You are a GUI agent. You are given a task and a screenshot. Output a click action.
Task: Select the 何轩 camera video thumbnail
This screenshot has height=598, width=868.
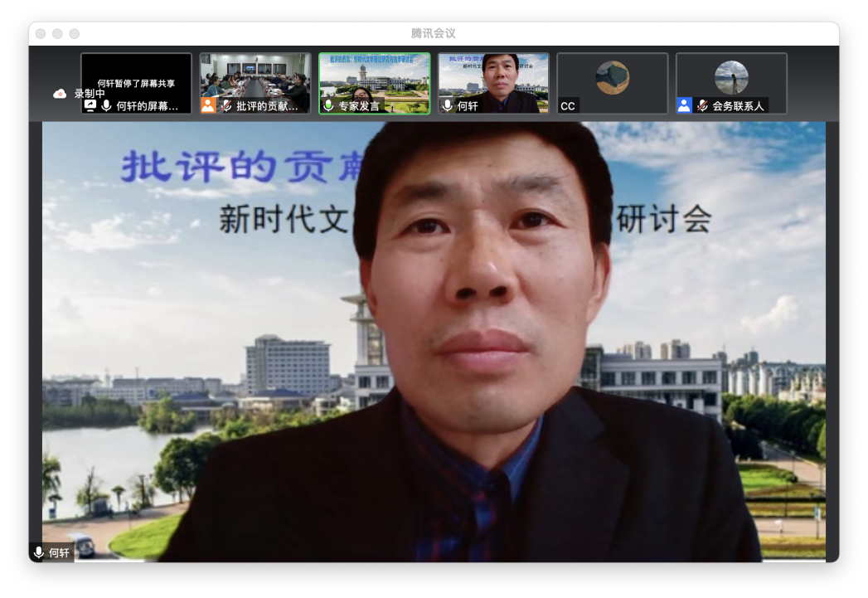(x=493, y=79)
